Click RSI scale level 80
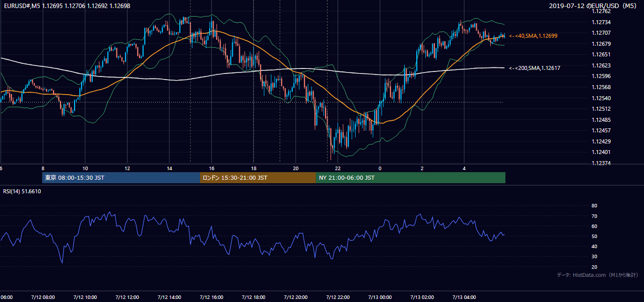The width and height of the screenshot is (644, 302). tap(594, 206)
